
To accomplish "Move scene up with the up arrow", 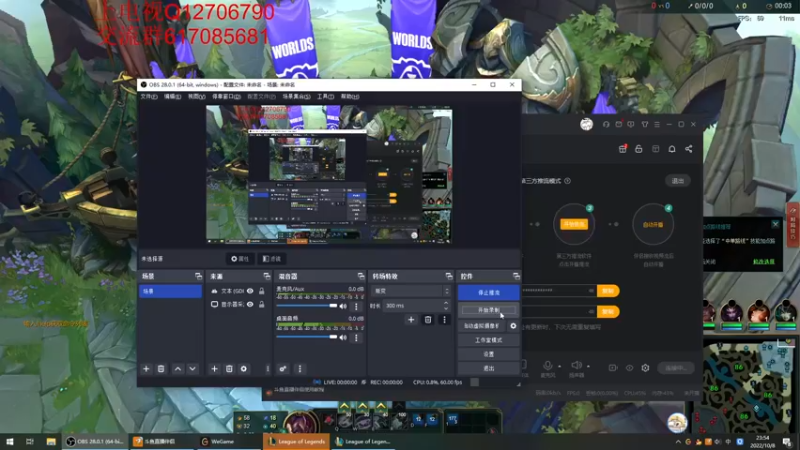I will point(178,368).
